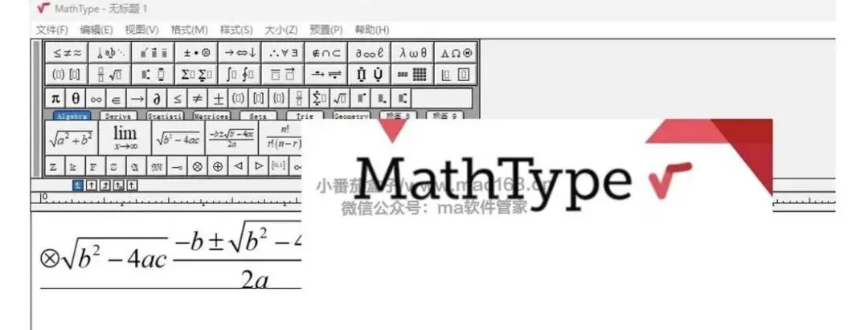Open products and set theory templates palette
The height and width of the screenshot is (330, 868).
pyautogui.click(x=369, y=74)
